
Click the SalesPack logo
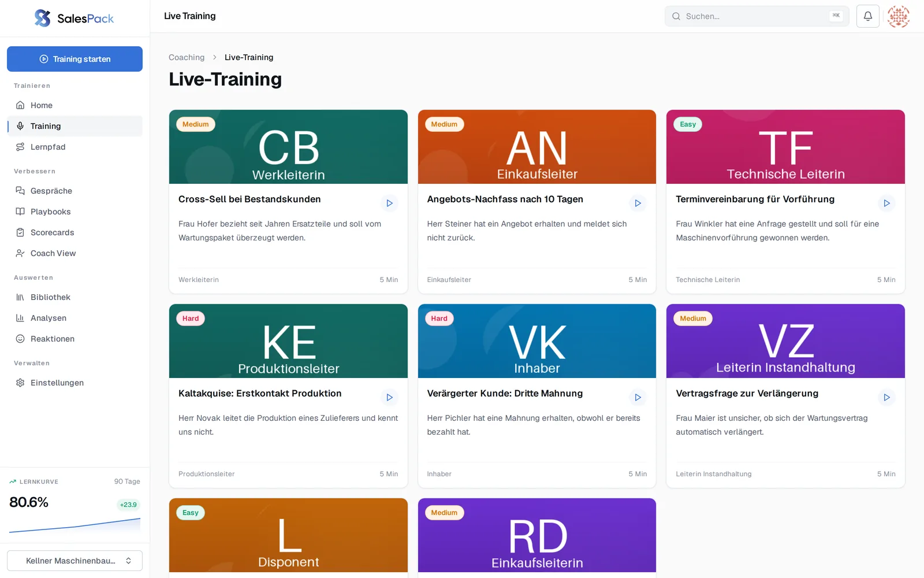coord(74,18)
